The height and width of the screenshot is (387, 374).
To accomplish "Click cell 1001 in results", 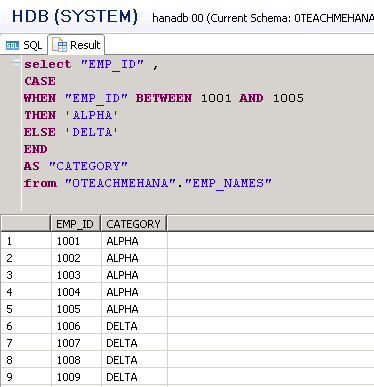I will tap(76, 241).
